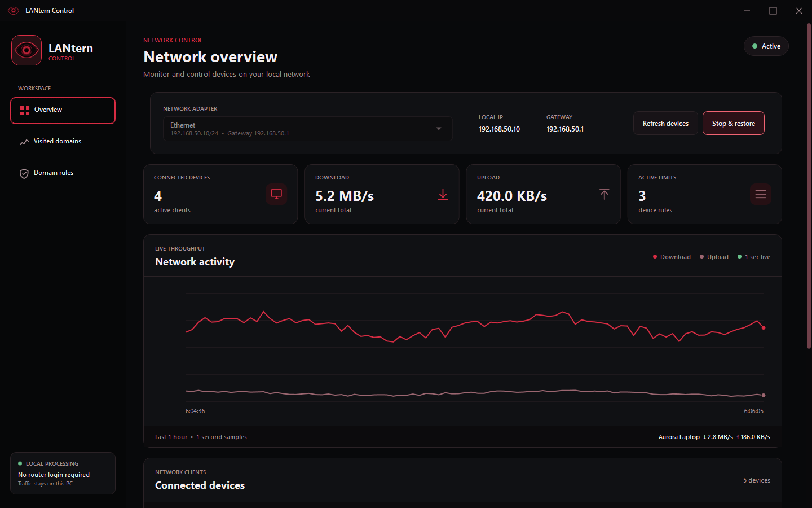Click the No router login required note
The height and width of the screenshot is (508, 812).
click(x=54, y=475)
